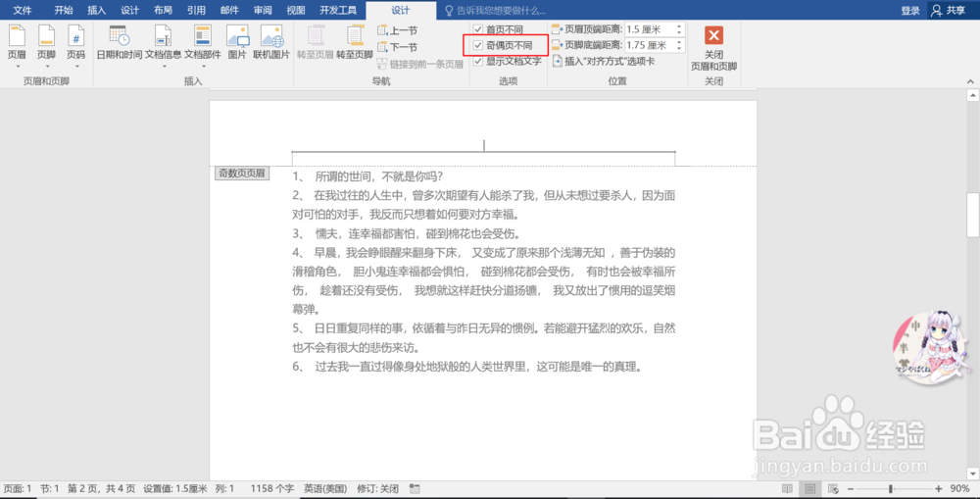The image size is (980, 499).
Task: Collapse the ribbon with the chevron
Action: [970, 81]
